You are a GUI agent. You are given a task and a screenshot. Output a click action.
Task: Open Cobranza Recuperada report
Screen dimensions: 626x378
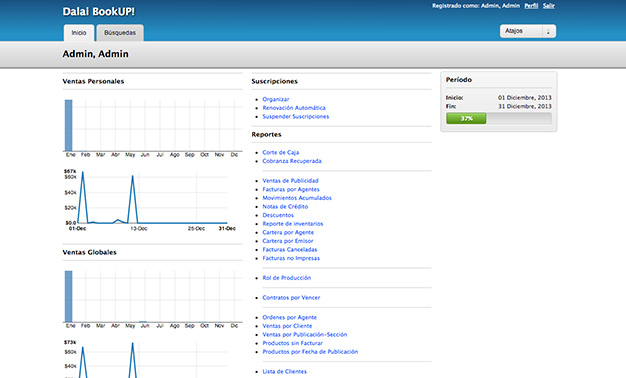point(292,161)
